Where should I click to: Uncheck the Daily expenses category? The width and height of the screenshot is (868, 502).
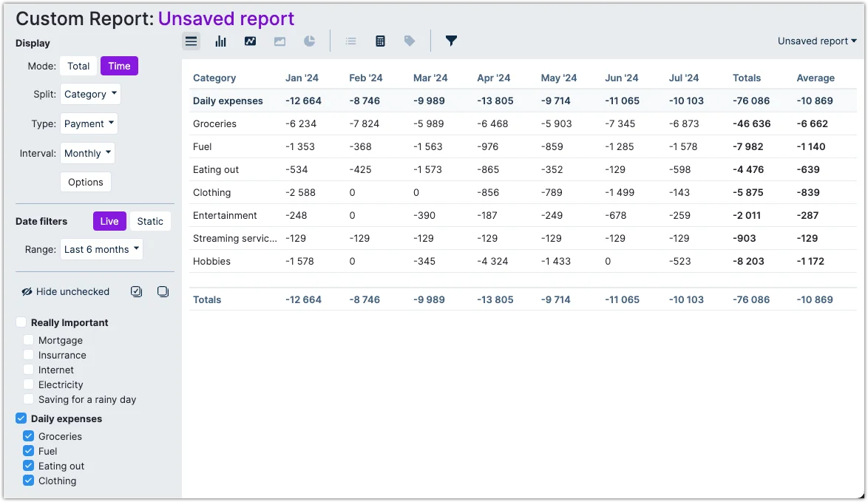pyautogui.click(x=20, y=418)
